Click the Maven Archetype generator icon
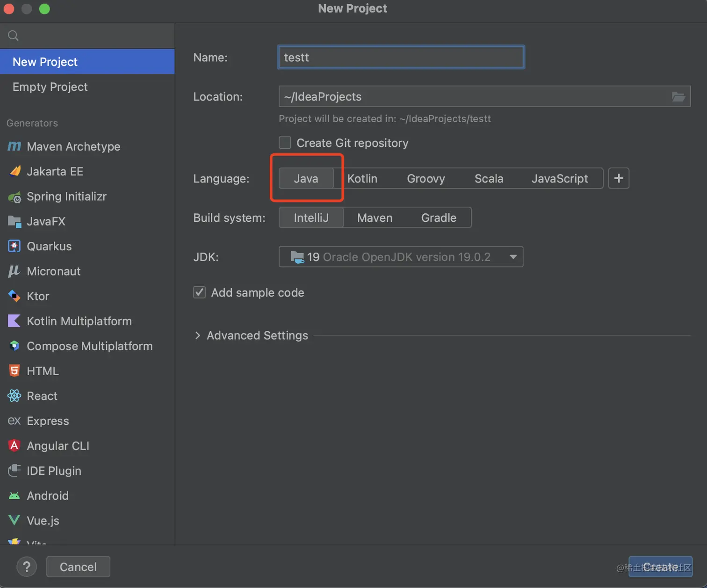The width and height of the screenshot is (707, 588). coord(14,146)
